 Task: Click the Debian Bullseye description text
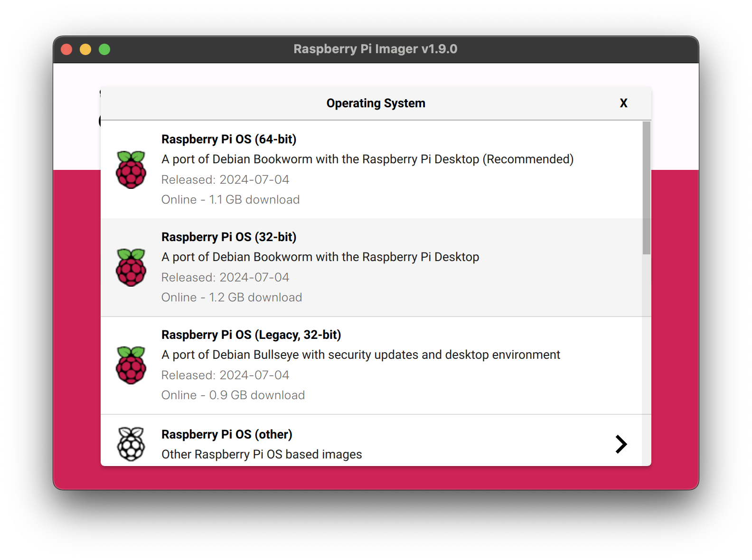coord(361,355)
